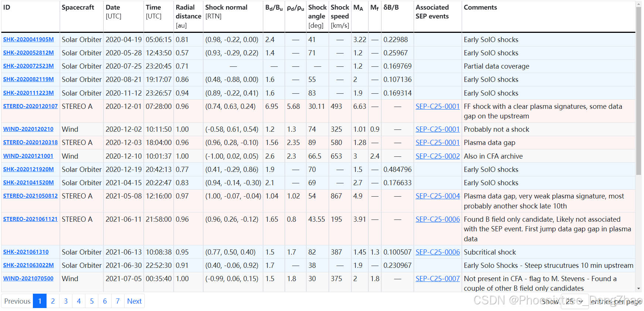The height and width of the screenshot is (311, 644).
Task: Open shock entry SHK-2020111223M
Action: (28, 93)
